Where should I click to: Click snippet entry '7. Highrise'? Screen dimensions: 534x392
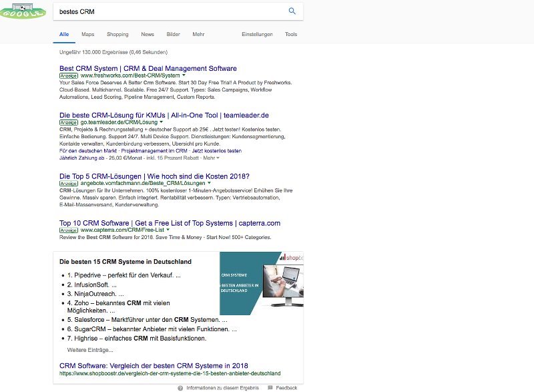[137, 338]
